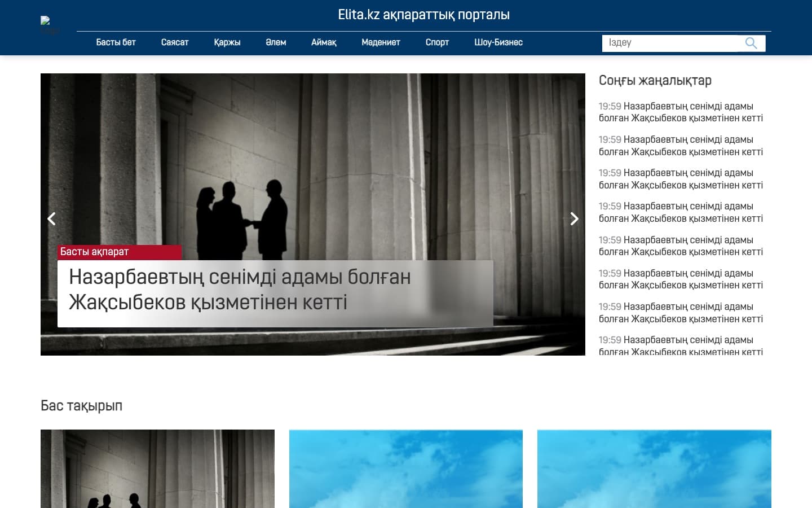Advance carousel with right arrow
The width and height of the screenshot is (812, 508).
pos(574,218)
